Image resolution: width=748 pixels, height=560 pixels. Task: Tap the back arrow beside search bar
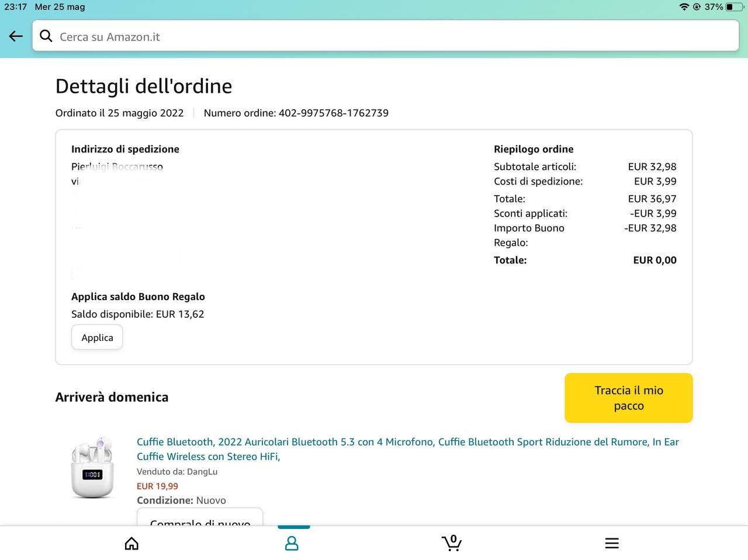(16, 36)
